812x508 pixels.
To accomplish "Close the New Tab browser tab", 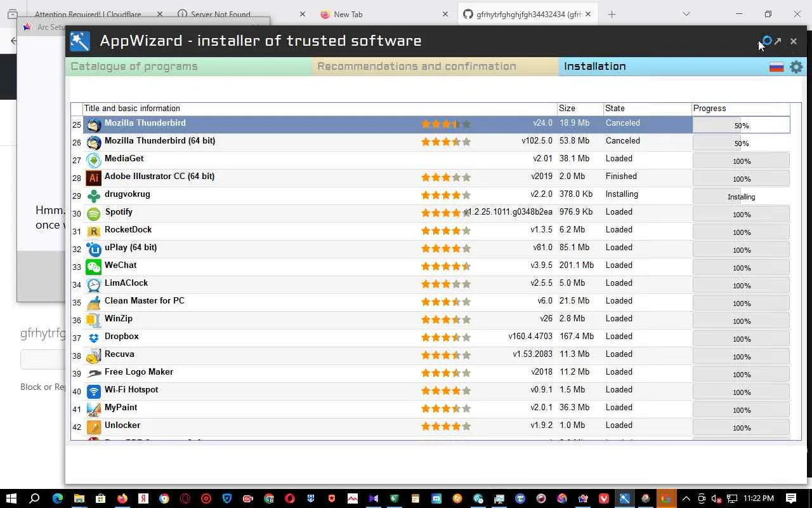I will 445,14.
